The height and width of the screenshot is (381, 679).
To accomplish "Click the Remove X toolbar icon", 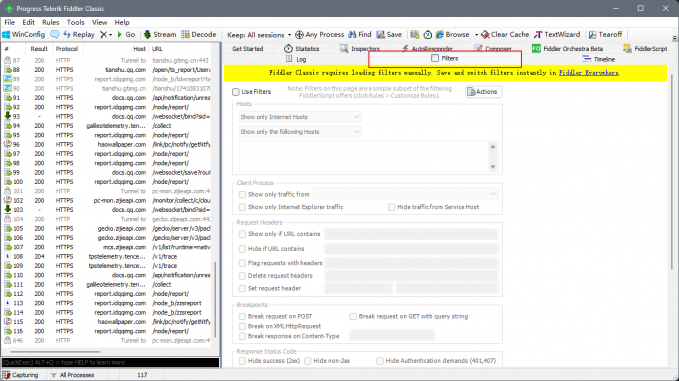I will (x=103, y=35).
